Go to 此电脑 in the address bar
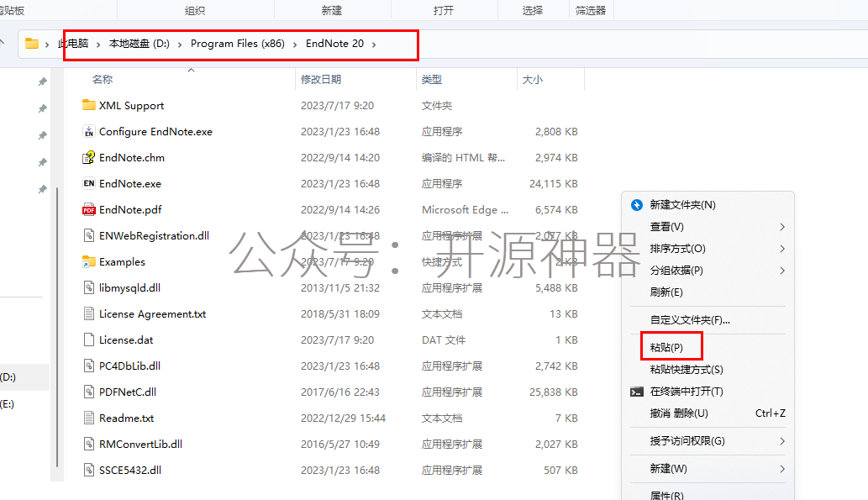 pos(73,43)
